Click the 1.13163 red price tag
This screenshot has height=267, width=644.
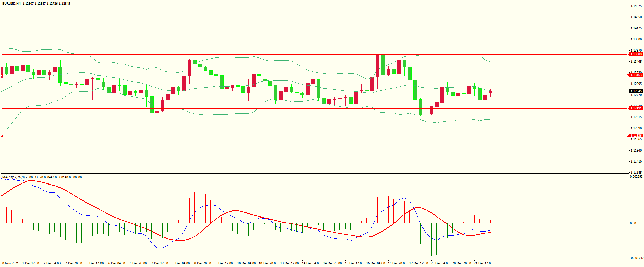coord(636,75)
